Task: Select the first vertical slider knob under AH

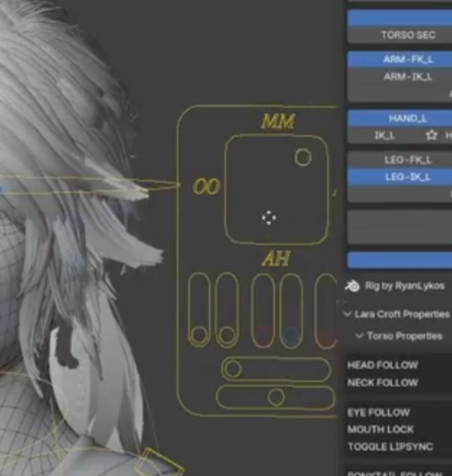Action: point(199,335)
